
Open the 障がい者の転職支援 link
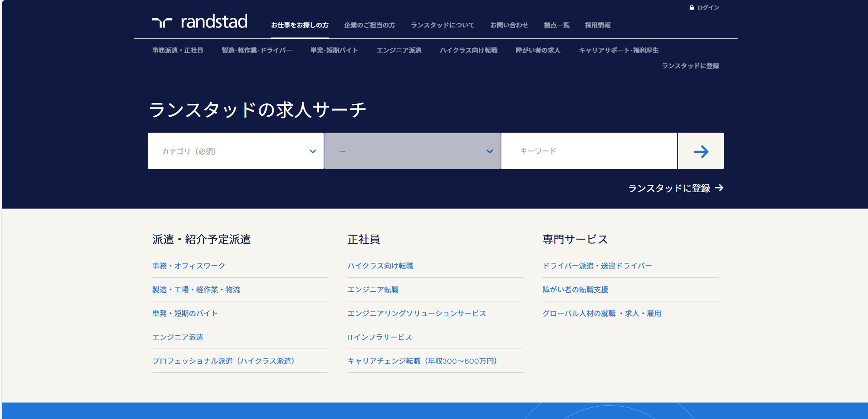[x=575, y=290]
